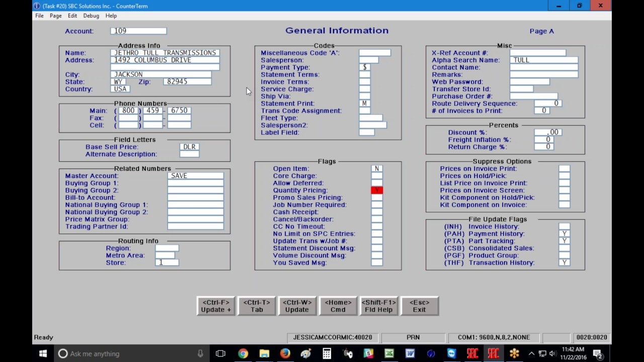The height and width of the screenshot is (362, 644).
Task: Click the Address field 1492 COLUMBUS DRIVE
Action: pos(165,60)
